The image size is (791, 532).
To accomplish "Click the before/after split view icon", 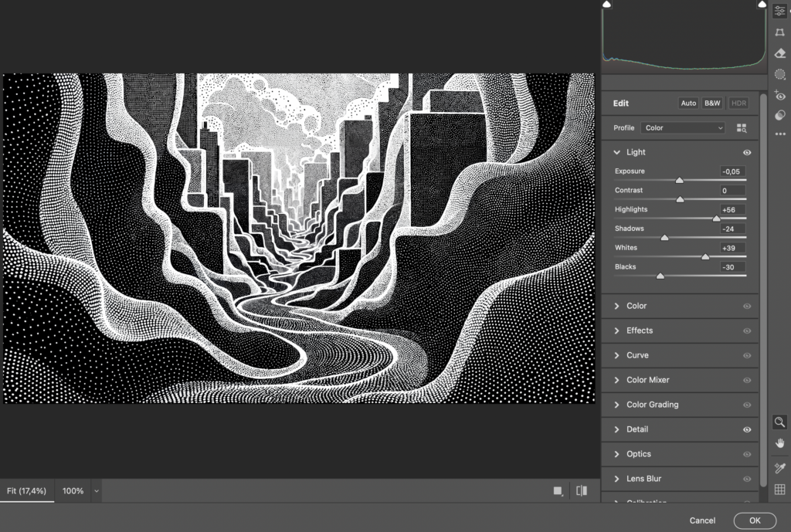I will (x=582, y=490).
